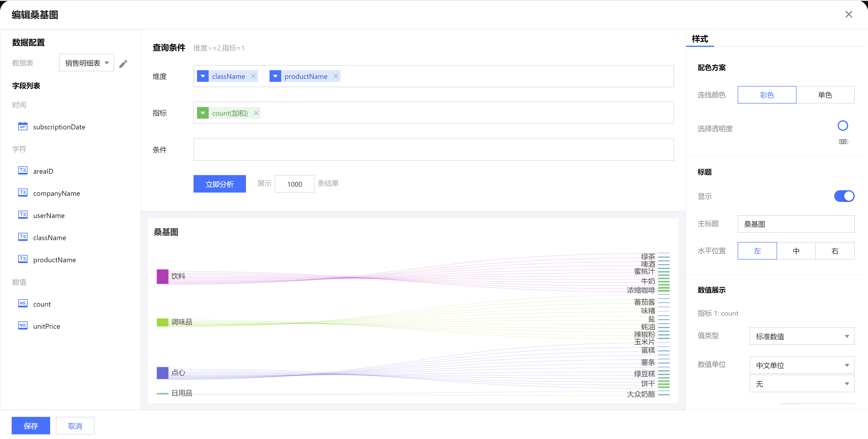This screenshot has width=868, height=439.
Task: Set title horizontal position to 中
Action: 796,251
